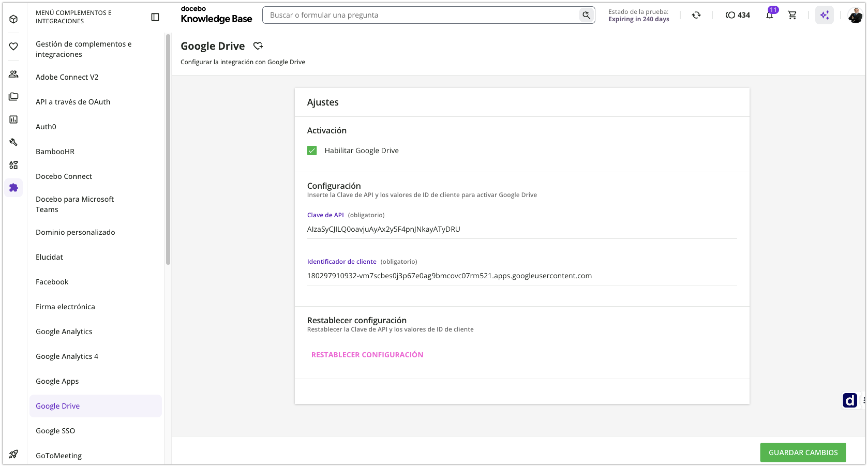
Task: Click RESTABLECER CONFIGURACIÓN button
Action: click(367, 355)
